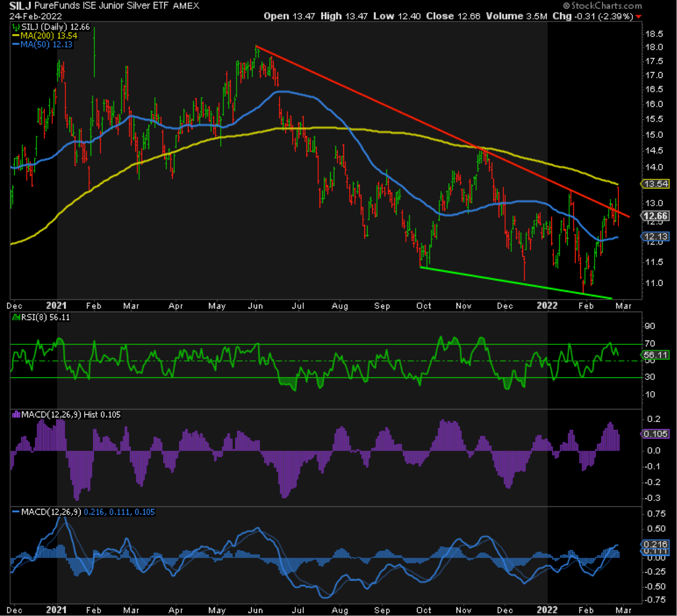Click the 0.216 MACD value tag
This screenshot has width=677, height=616.
(x=655, y=544)
